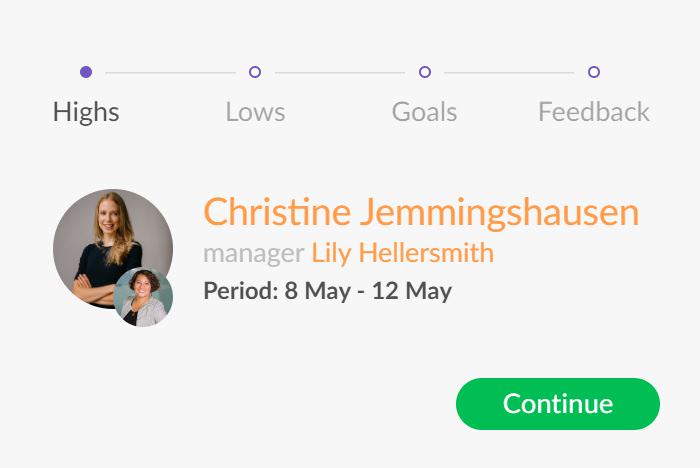Switch to the Lows step label

click(255, 112)
